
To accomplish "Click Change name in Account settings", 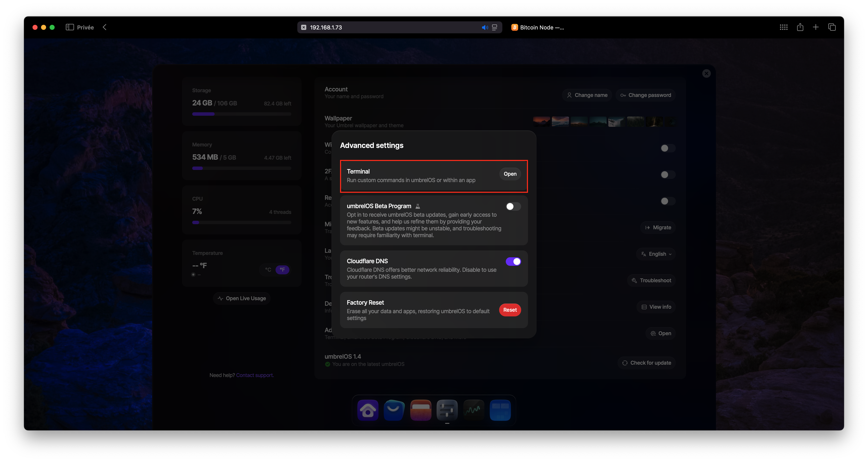I will (x=587, y=95).
